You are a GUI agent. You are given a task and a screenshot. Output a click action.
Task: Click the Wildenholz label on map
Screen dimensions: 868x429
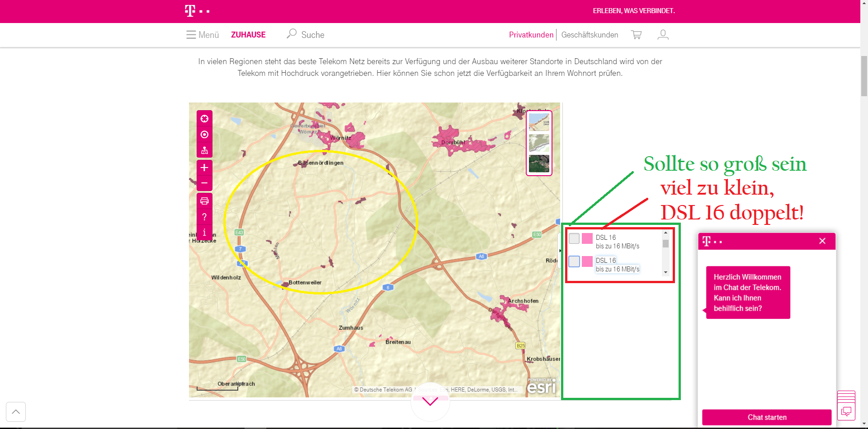(x=226, y=277)
